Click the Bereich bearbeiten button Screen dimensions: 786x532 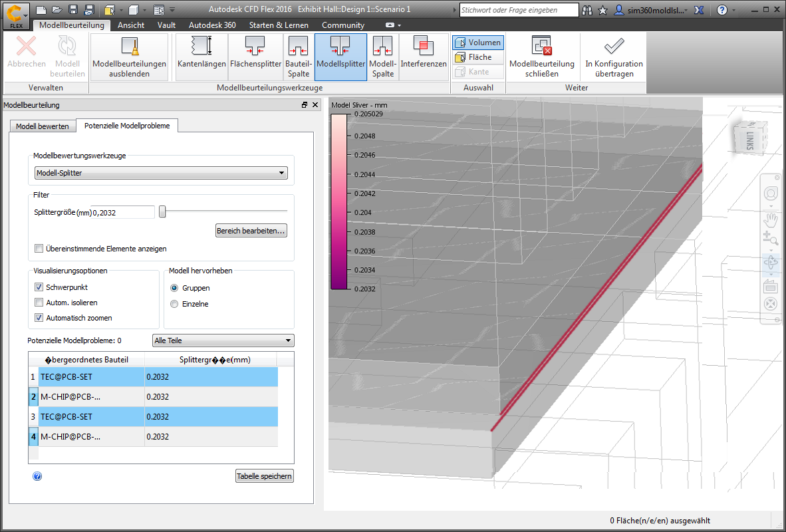click(x=251, y=231)
